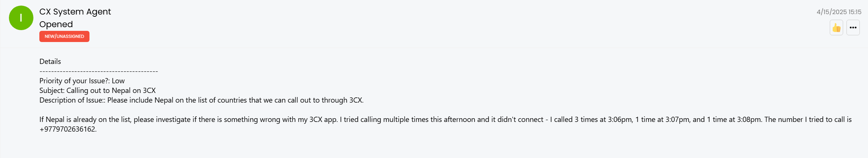Click the text 'Calling out to Nepal on 3CX'

(x=111, y=90)
